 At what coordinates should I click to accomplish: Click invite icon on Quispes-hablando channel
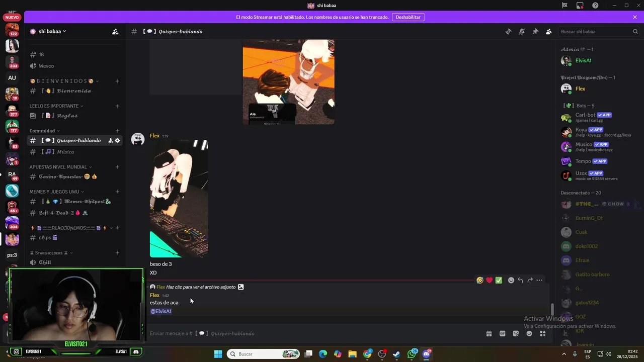coord(110,140)
